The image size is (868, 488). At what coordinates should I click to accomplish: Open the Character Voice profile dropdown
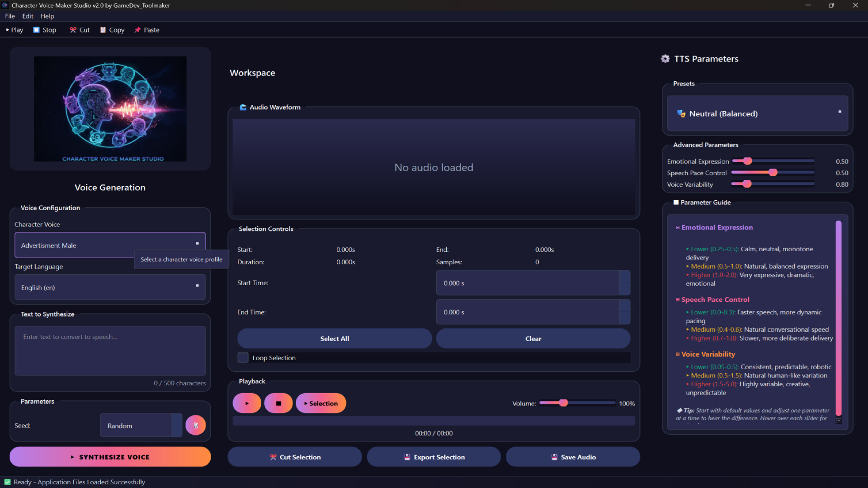point(110,245)
